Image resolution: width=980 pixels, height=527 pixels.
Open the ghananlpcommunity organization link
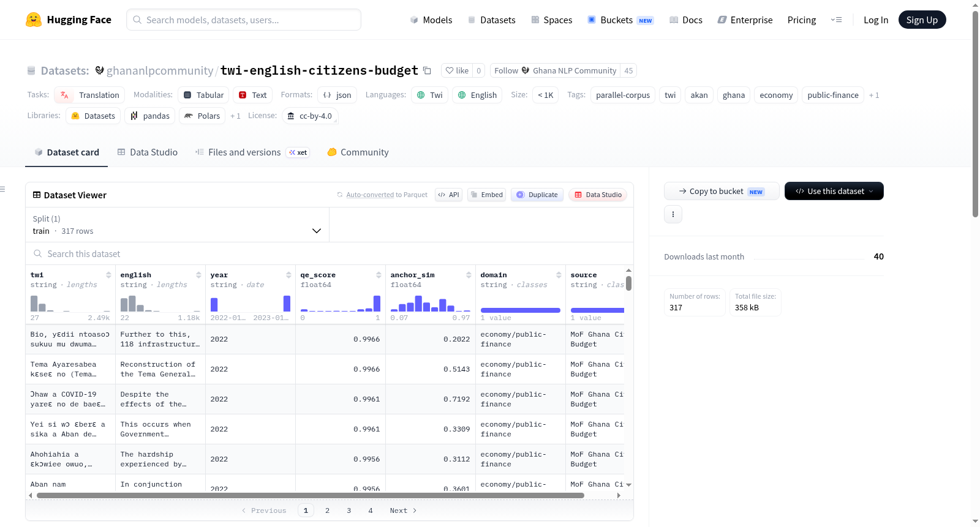pyautogui.click(x=160, y=71)
